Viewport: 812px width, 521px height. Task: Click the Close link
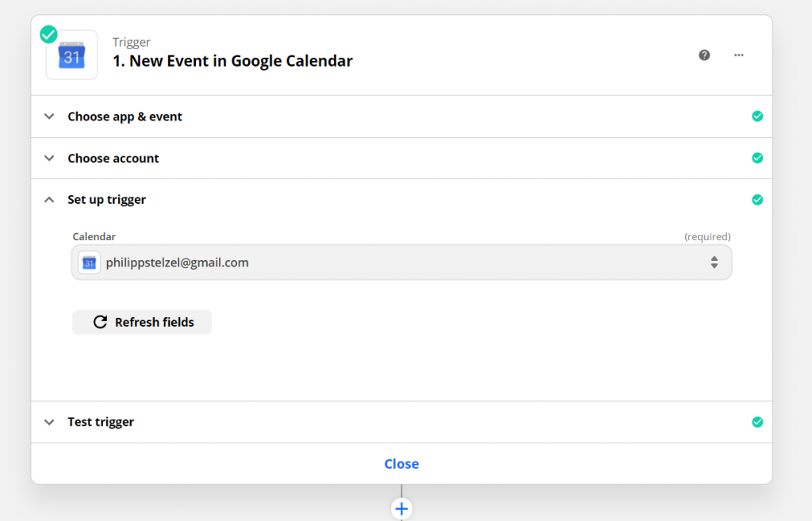click(401, 464)
